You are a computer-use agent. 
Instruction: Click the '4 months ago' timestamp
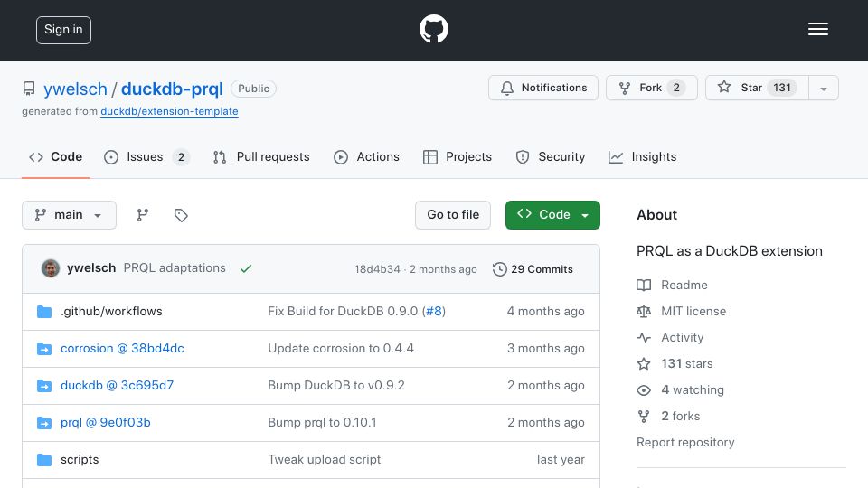point(546,312)
